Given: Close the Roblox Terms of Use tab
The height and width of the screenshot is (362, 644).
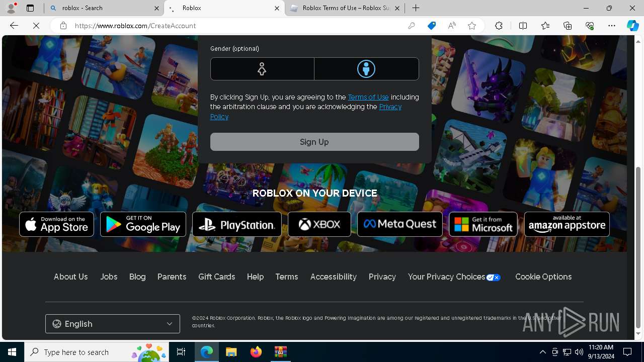Looking at the screenshot, I should [397, 8].
